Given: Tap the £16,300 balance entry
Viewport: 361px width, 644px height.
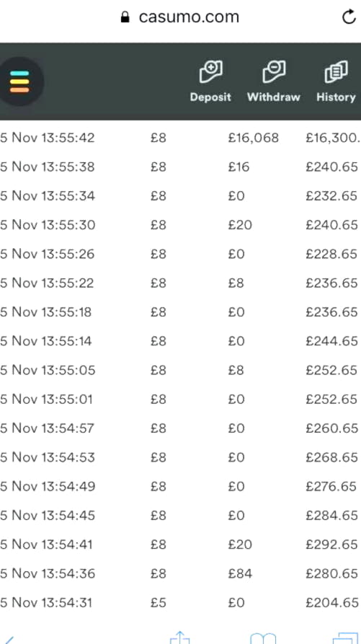Looking at the screenshot, I should coord(333,138).
